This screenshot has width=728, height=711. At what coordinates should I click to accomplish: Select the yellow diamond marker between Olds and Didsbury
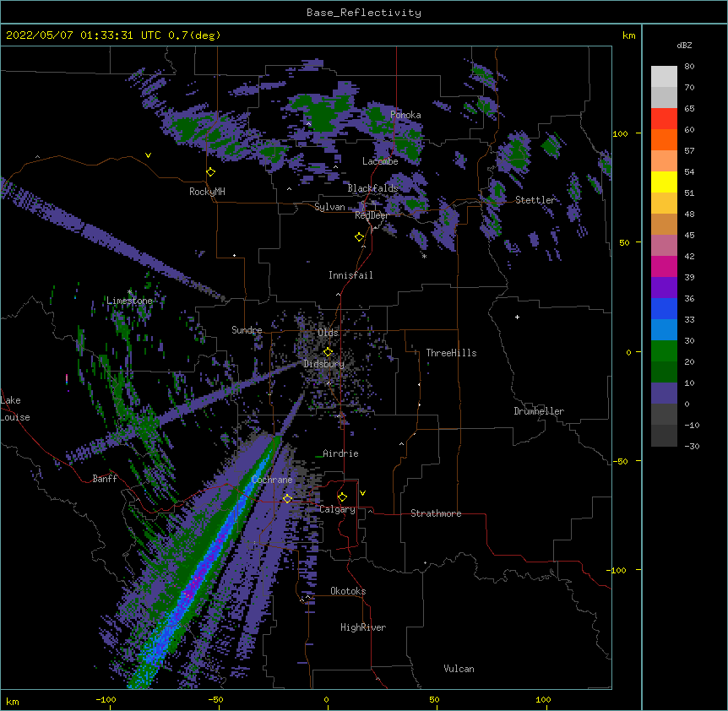click(x=328, y=352)
